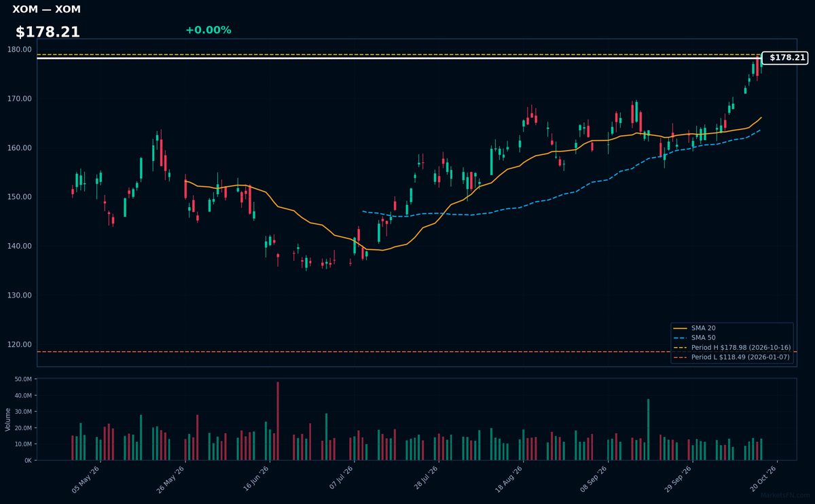Click the 28 Jul '26 date label
Screen dimensions: 815x504
pyautogui.click(x=424, y=480)
